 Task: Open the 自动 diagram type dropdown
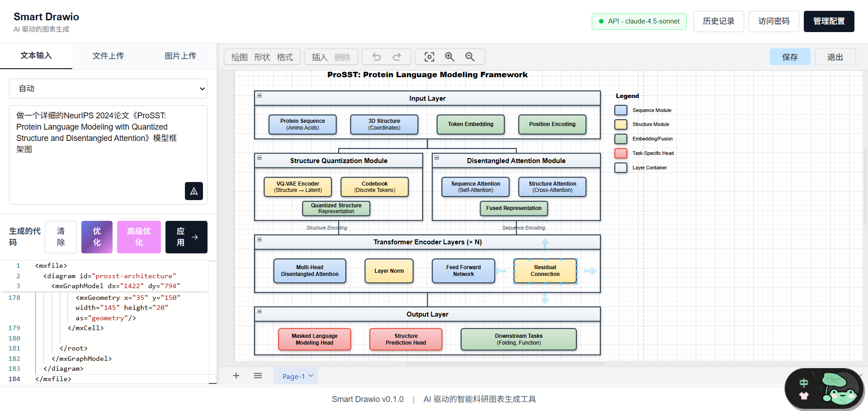[x=108, y=89]
